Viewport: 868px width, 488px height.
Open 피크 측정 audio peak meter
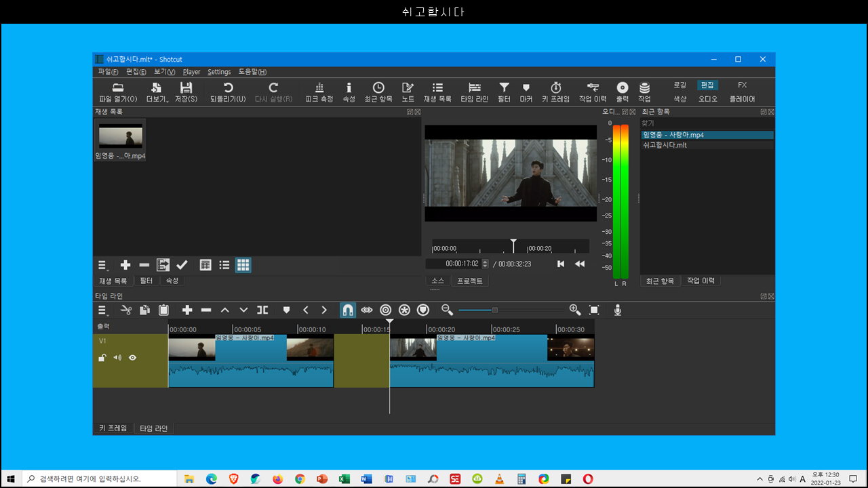319,92
